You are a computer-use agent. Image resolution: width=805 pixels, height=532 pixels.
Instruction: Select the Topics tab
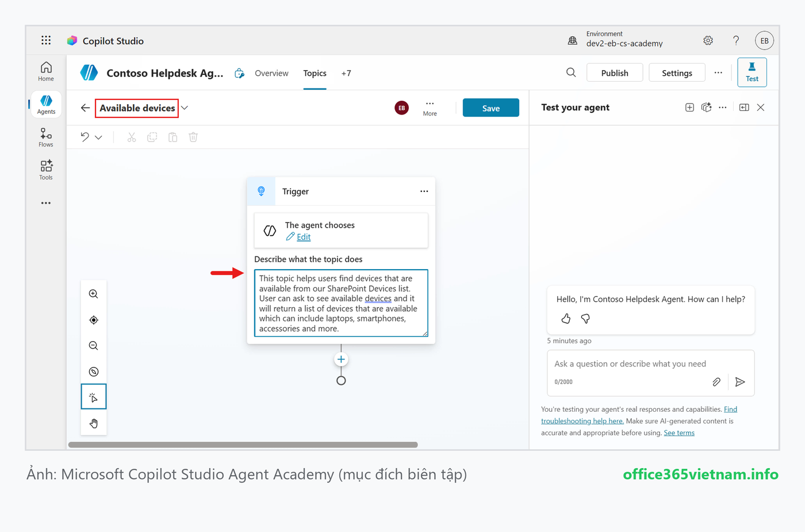point(315,73)
